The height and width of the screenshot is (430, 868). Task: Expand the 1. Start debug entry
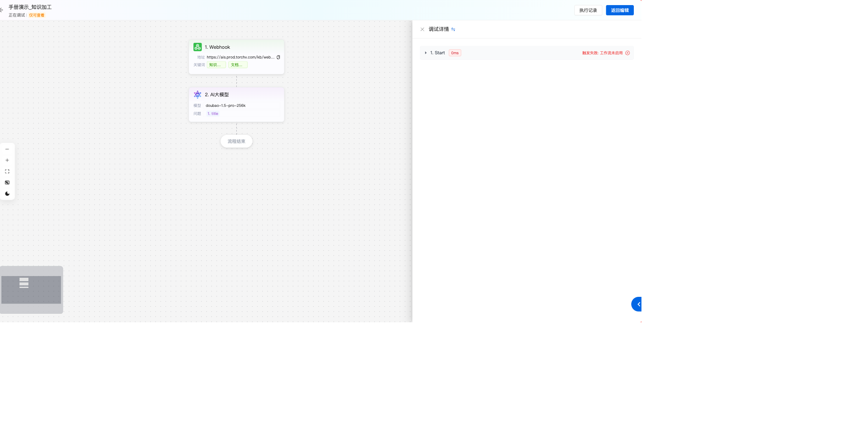(x=426, y=53)
